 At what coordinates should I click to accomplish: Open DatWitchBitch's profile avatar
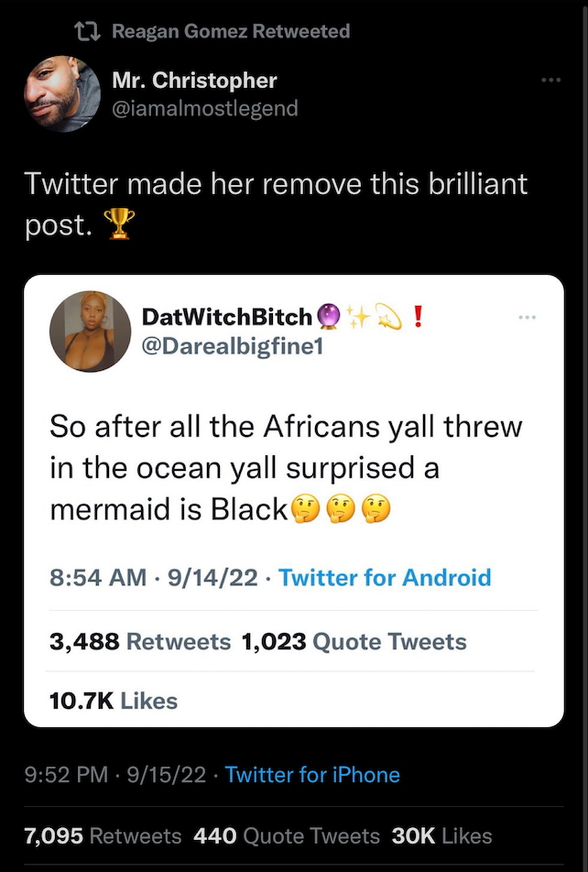tap(90, 331)
